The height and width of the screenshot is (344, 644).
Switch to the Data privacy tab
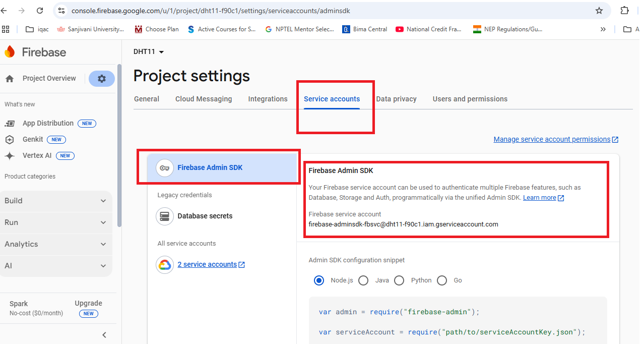click(x=396, y=99)
